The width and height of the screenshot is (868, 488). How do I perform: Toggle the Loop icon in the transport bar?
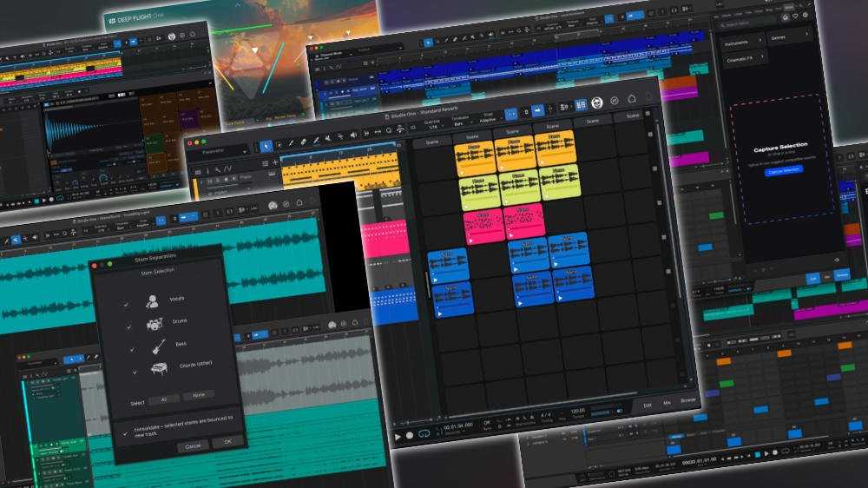[x=424, y=433]
